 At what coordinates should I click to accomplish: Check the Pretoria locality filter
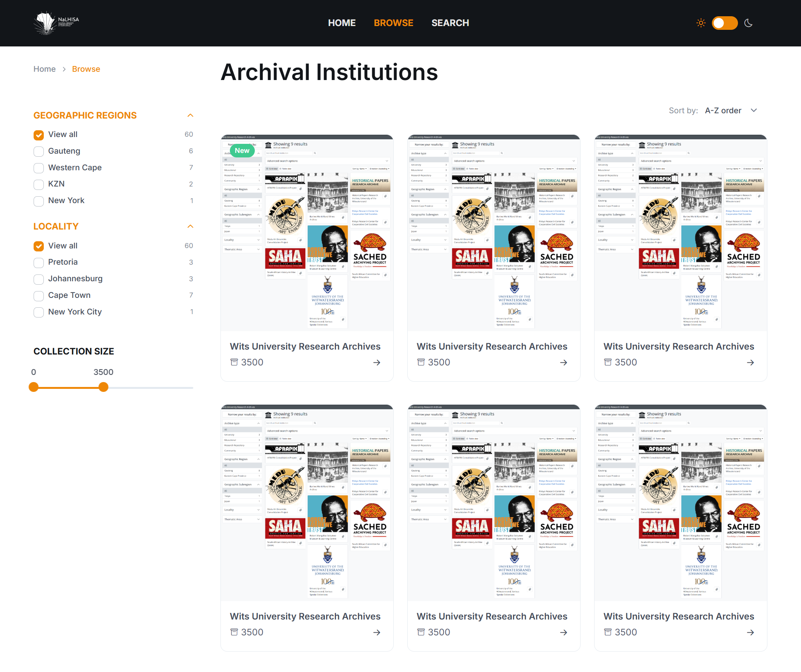pos(39,263)
